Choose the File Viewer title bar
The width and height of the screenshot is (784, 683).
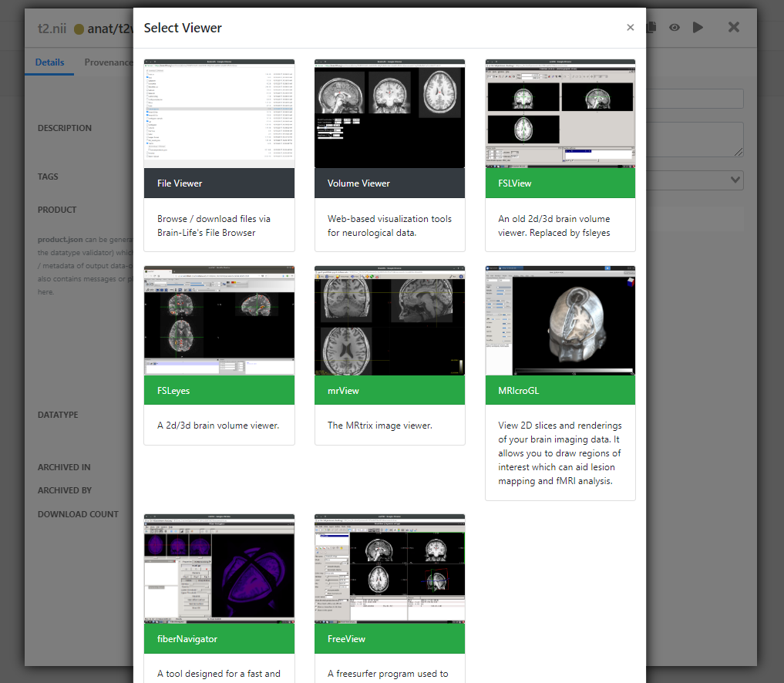[219, 183]
